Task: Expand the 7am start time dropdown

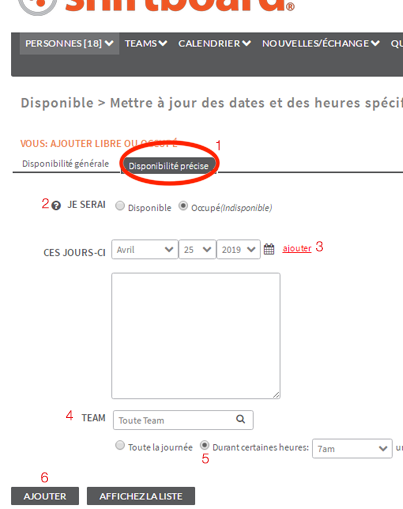Action: click(x=352, y=449)
